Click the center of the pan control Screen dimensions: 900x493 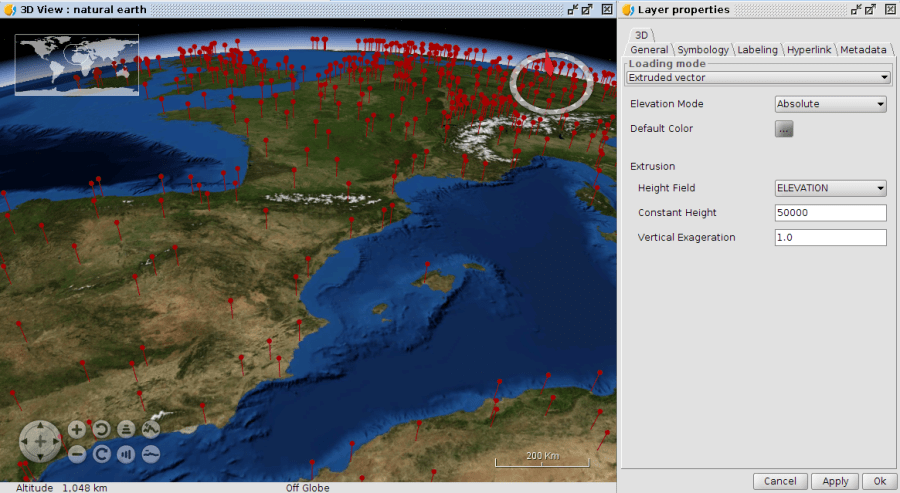tap(40, 441)
